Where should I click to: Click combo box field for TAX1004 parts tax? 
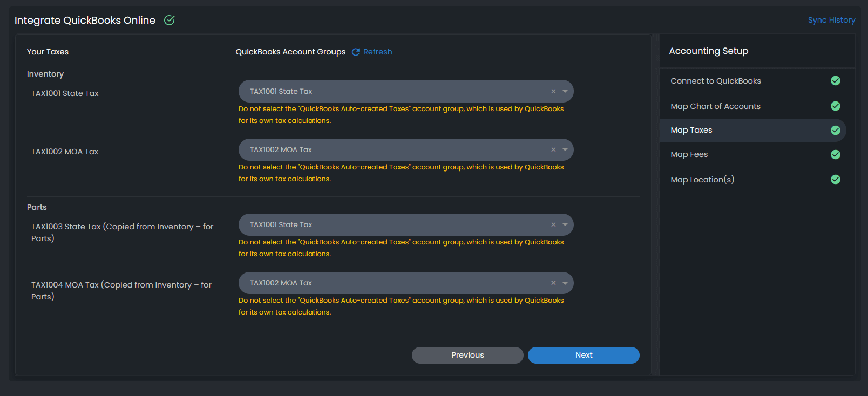point(406,283)
